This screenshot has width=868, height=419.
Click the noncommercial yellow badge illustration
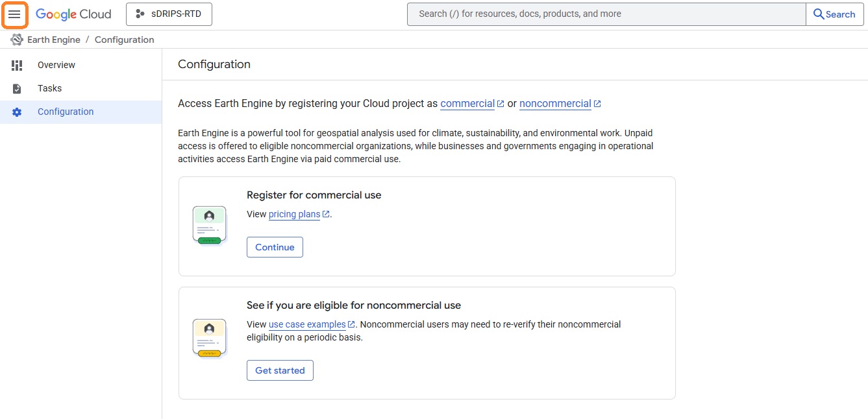210,338
